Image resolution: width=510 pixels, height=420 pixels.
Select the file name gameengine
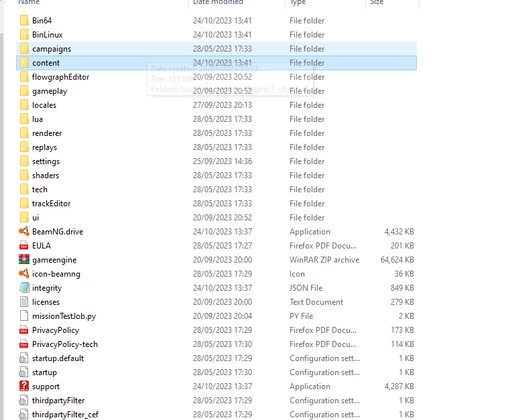click(54, 260)
